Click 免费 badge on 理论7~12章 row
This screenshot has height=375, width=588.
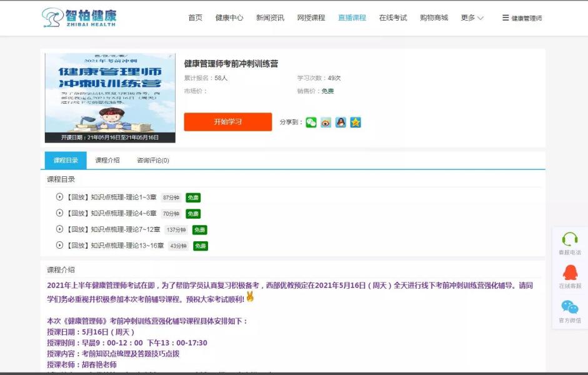point(200,230)
